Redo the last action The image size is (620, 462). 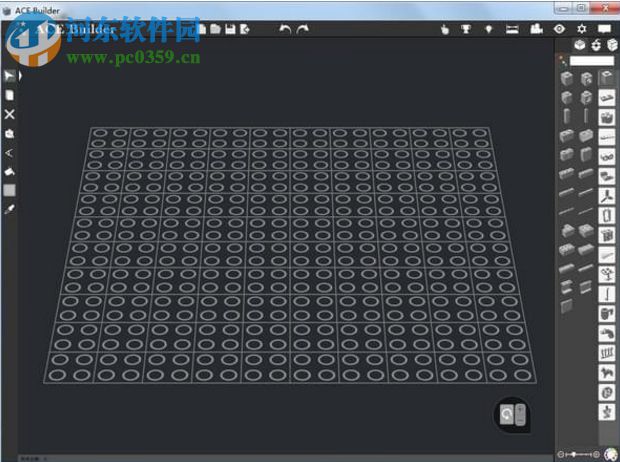[x=303, y=29]
